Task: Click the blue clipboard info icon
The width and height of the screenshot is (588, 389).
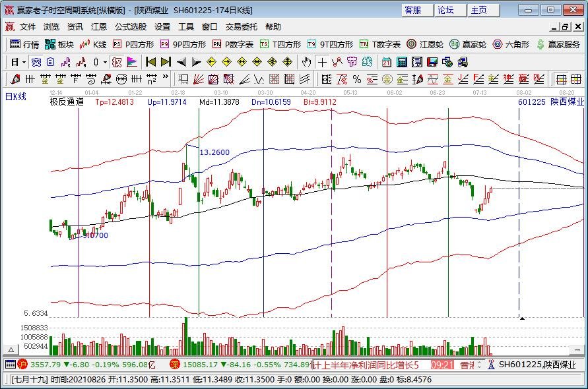Action: [51, 62]
